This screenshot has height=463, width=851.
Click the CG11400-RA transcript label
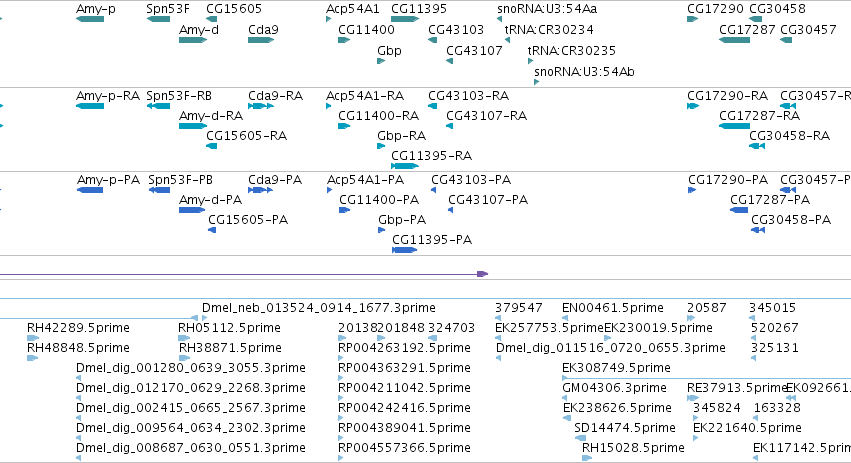pos(379,116)
